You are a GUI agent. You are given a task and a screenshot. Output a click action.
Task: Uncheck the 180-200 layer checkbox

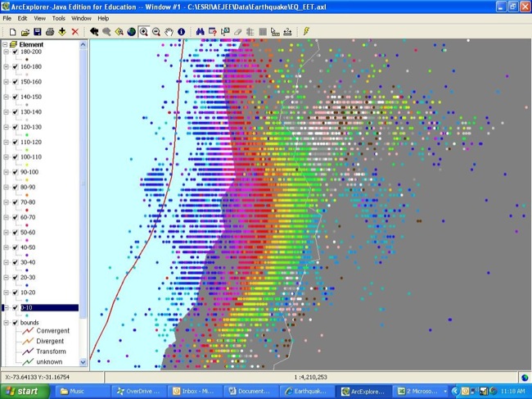(16, 52)
